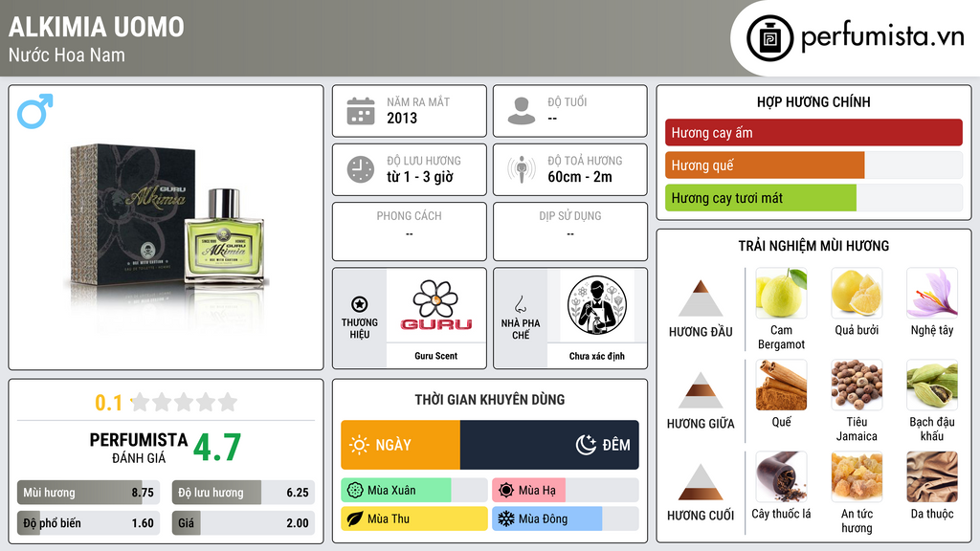Click the Phong cách panel
The height and width of the screenshot is (551, 980).
click(x=410, y=231)
